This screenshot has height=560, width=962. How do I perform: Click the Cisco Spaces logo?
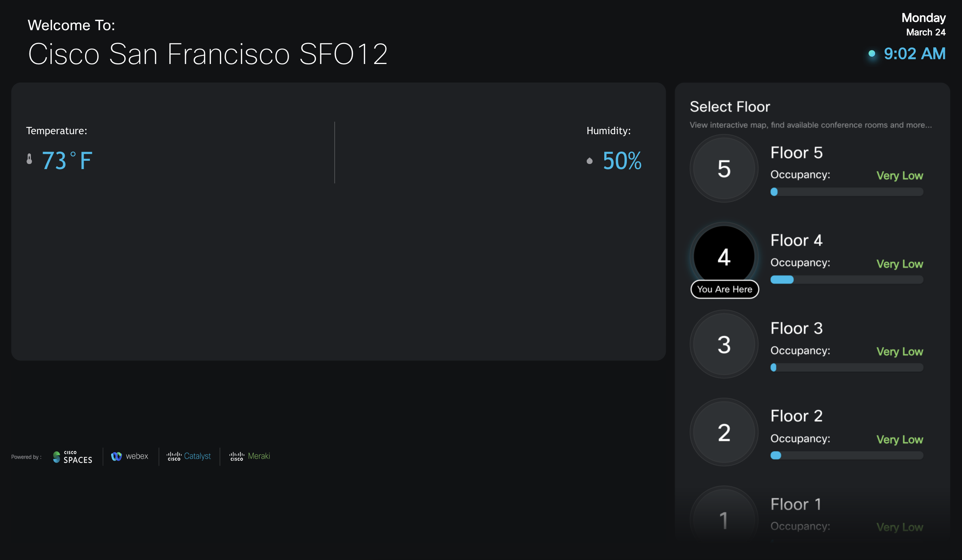point(73,457)
